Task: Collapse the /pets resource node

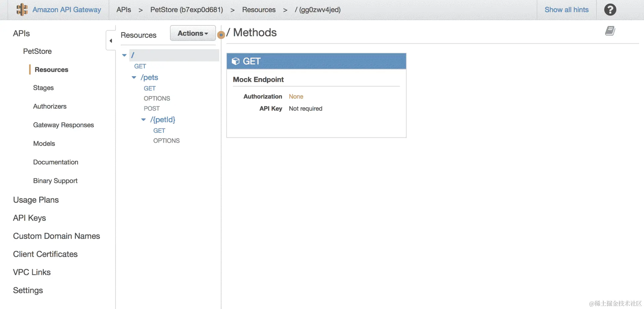Action: [134, 77]
